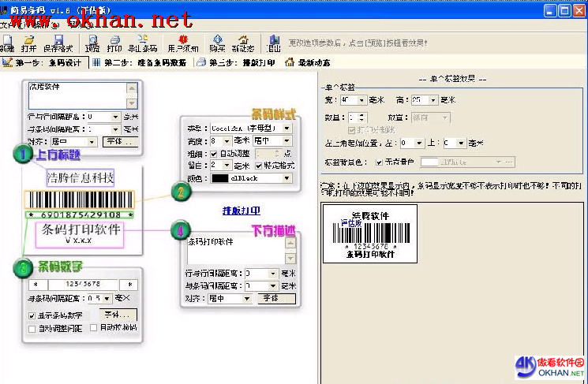Click the white 标签背景色 swatch

(429, 162)
